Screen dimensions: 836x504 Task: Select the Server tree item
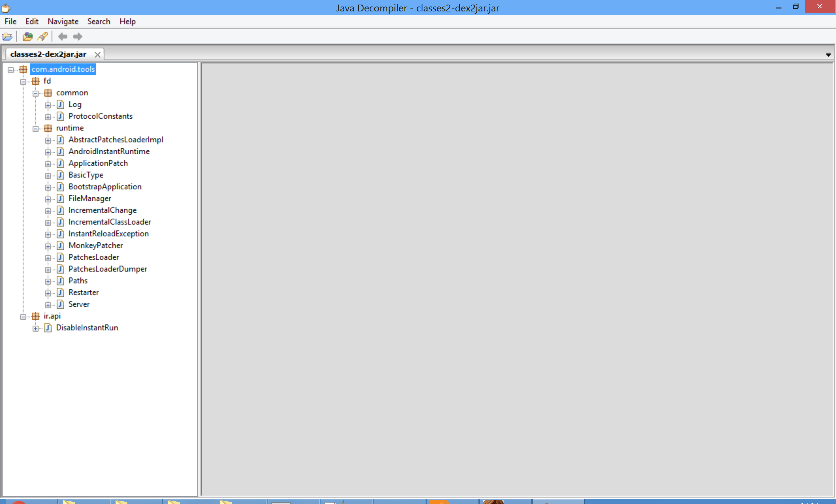[x=79, y=304]
